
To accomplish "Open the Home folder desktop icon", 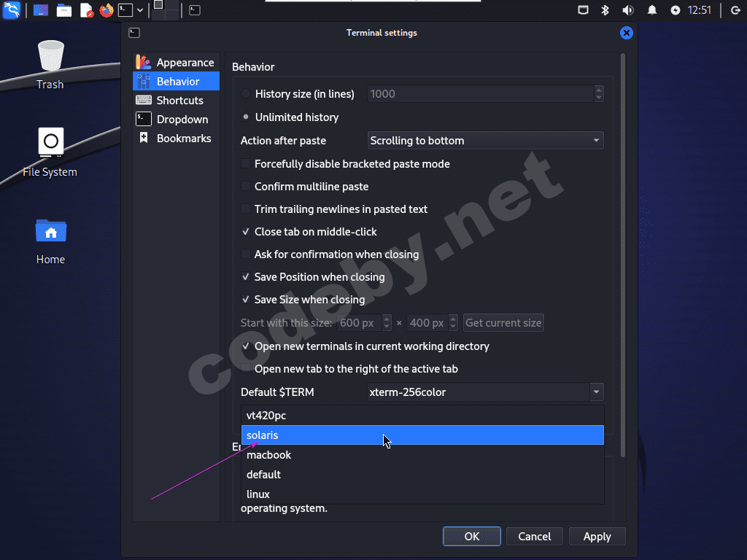I will pos(50,241).
